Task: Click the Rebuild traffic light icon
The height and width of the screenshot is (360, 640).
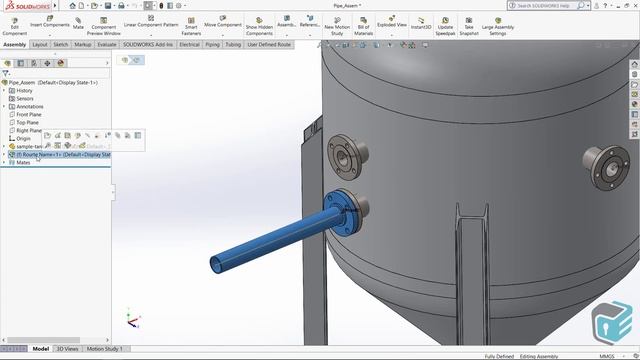Action: click(x=161, y=6)
